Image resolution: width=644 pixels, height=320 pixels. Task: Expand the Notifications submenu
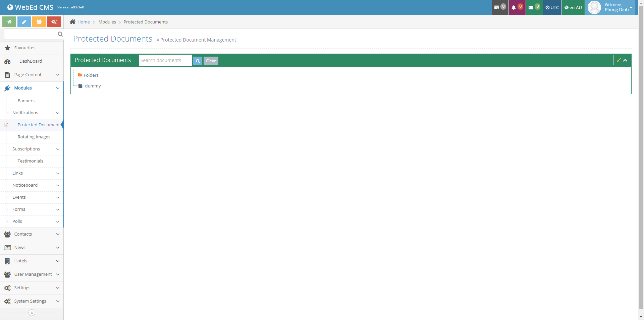click(58, 113)
